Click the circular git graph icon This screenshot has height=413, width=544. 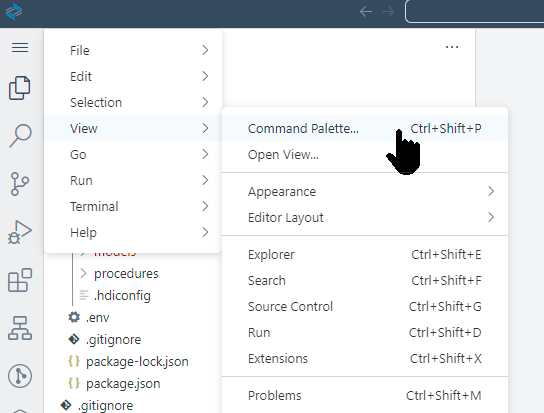tap(20, 376)
